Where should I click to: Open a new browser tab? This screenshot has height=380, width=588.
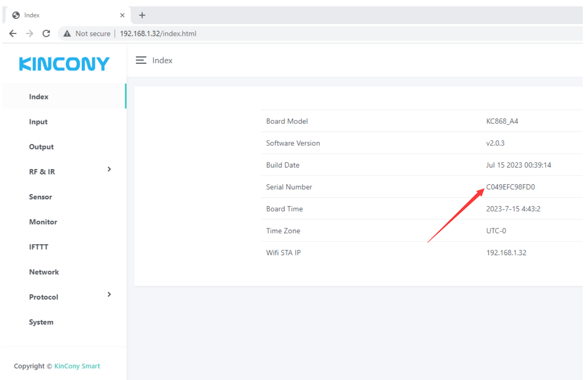tap(142, 15)
